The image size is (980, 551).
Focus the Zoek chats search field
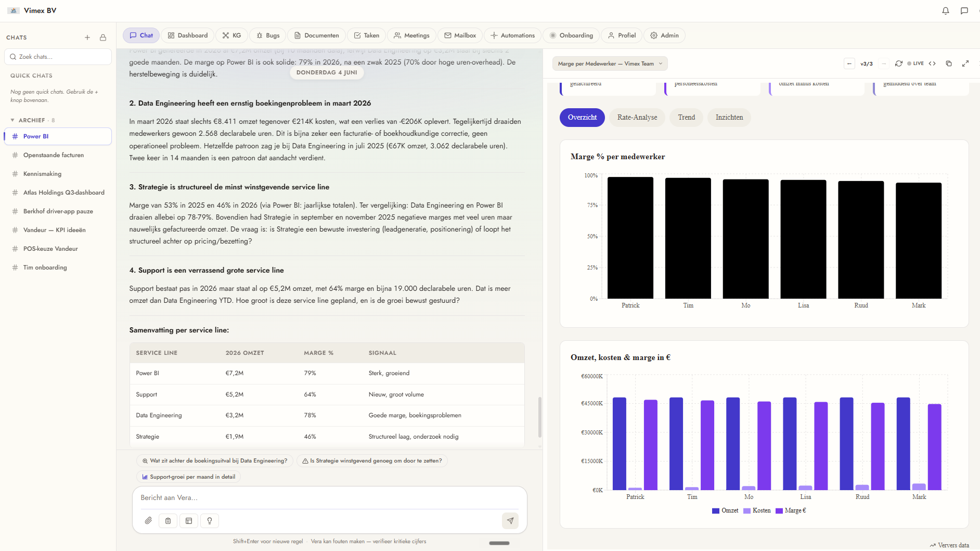pyautogui.click(x=58, y=57)
